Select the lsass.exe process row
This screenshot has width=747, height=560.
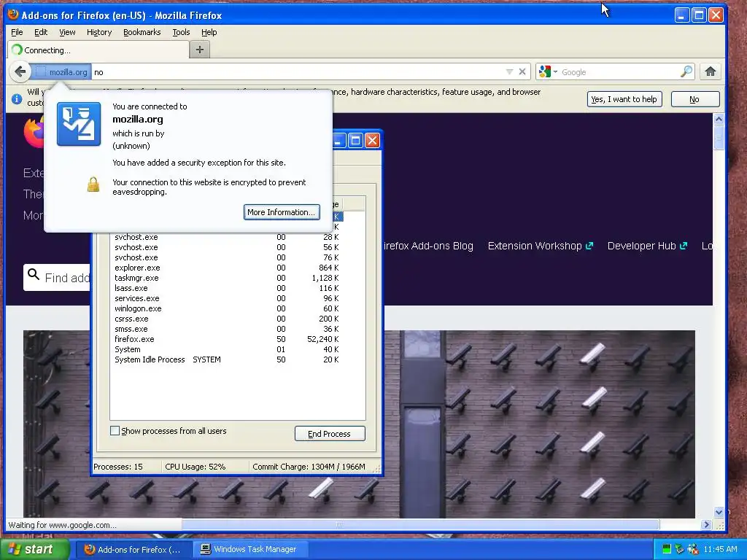click(226, 288)
